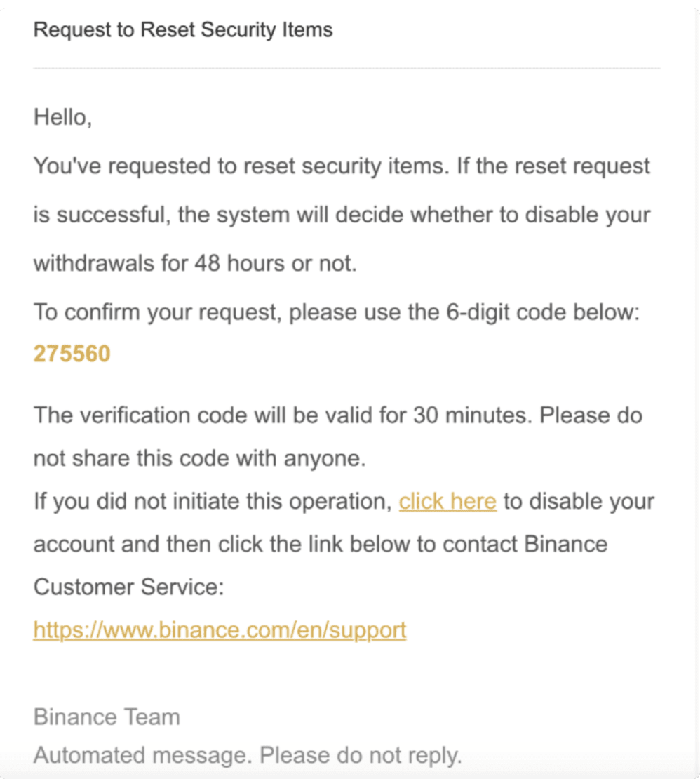Image resolution: width=700 pixels, height=779 pixels.
Task: Click the words '6-digit code below:'
Action: pyautogui.click(x=543, y=312)
